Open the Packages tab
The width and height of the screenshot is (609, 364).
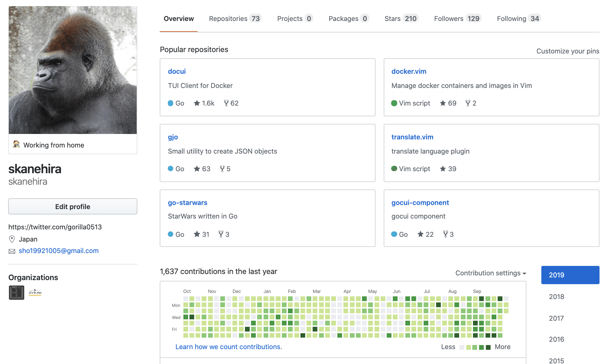click(348, 19)
